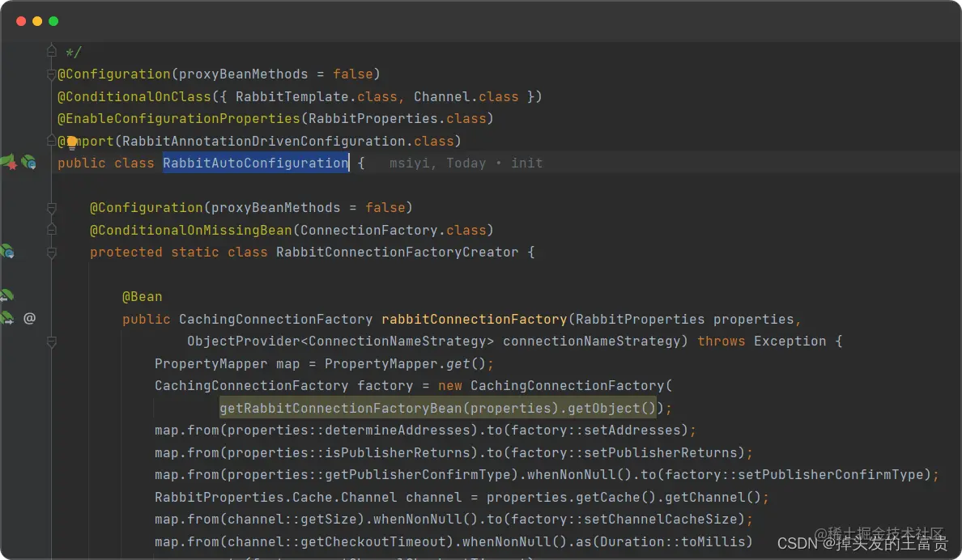This screenshot has width=962, height=560.
Task: Click the yellow intention light bulb icon
Action: pos(72,143)
